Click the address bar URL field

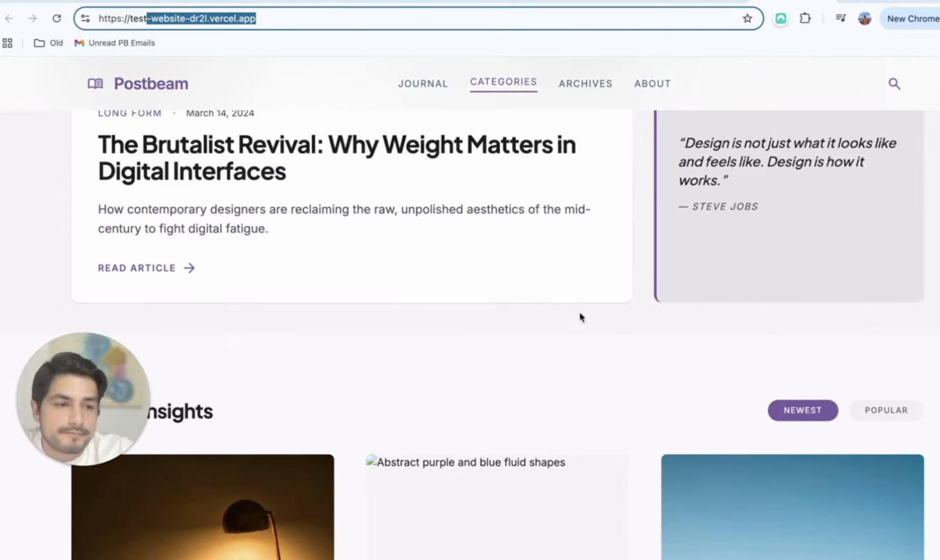click(x=418, y=19)
